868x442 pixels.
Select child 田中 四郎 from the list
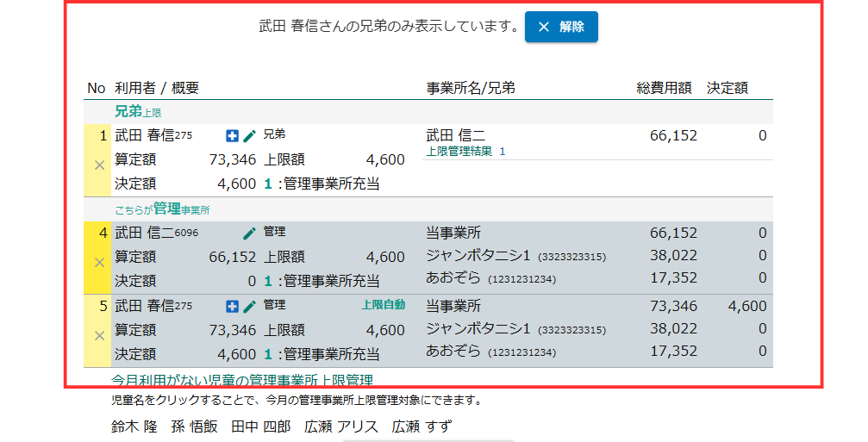[260, 427]
